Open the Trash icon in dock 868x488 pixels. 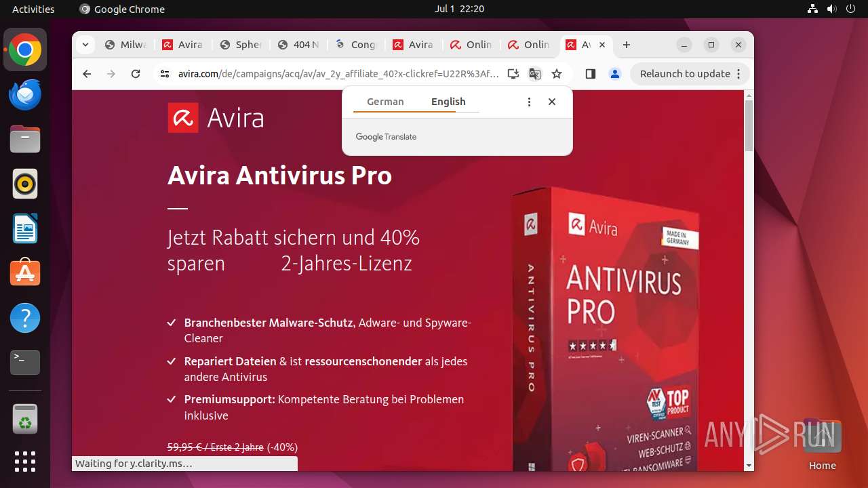tap(25, 419)
